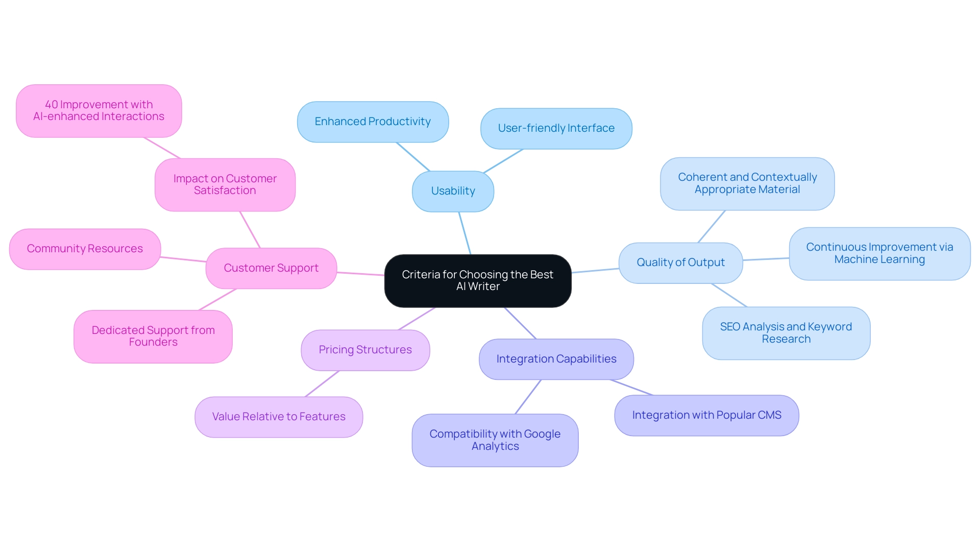Viewport: 980px width, 553px height.
Task: Click the Quality of Output node
Action: [673, 261]
